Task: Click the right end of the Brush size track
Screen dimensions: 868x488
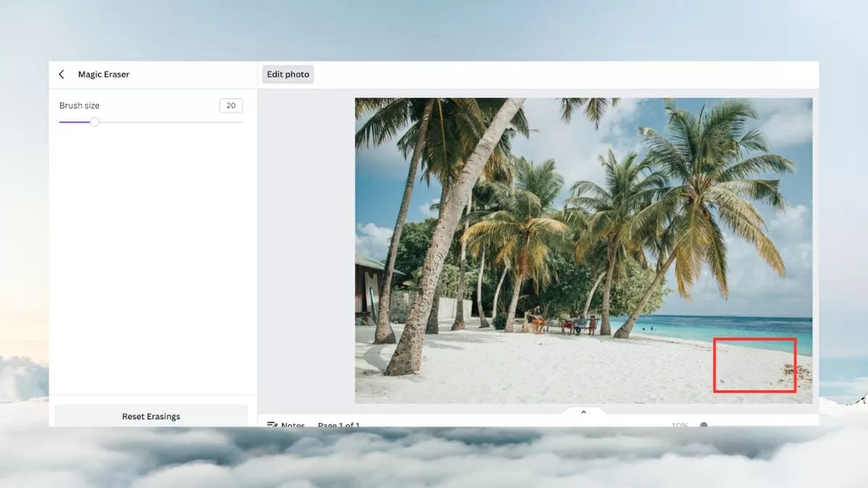Action: [x=242, y=122]
